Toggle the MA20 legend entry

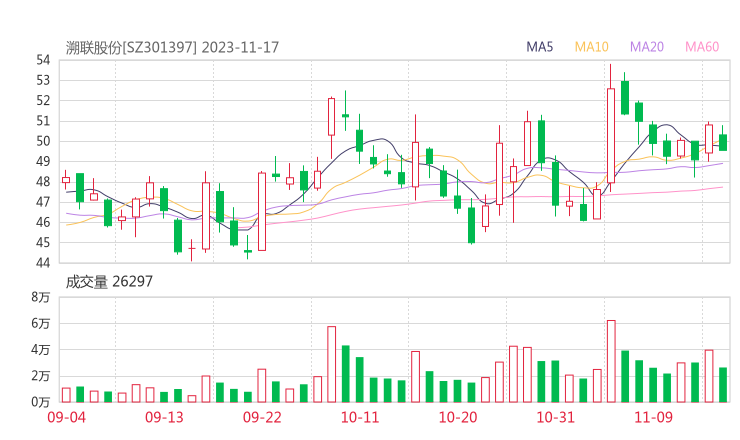[x=646, y=47]
